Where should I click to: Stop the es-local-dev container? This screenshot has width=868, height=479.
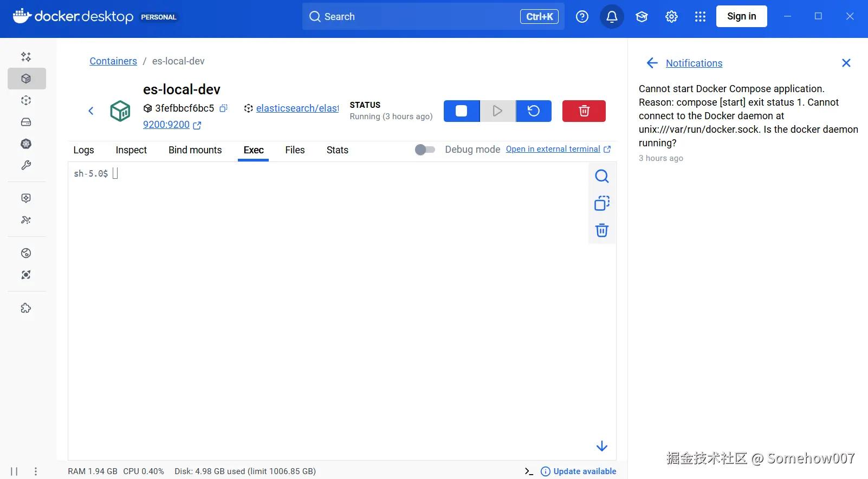[x=462, y=111]
